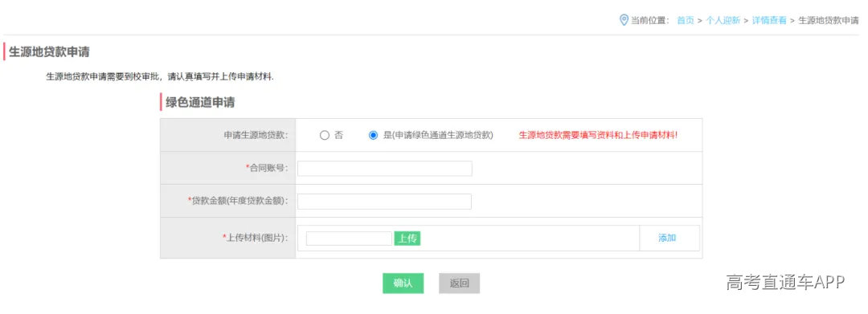Image resolution: width=868 pixels, height=314 pixels.
Task: Click the 生源地贷款申请 page heading
Action: coord(49,52)
